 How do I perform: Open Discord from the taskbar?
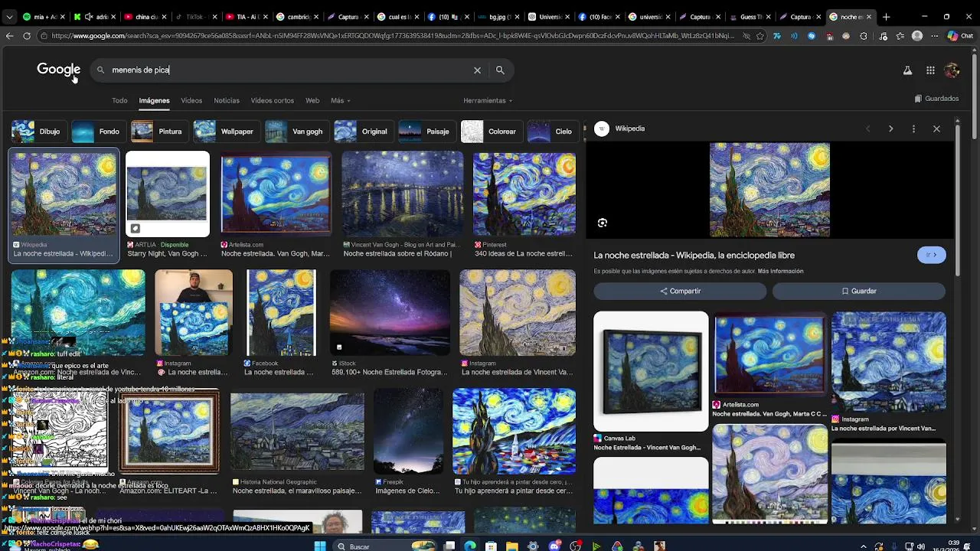click(554, 546)
